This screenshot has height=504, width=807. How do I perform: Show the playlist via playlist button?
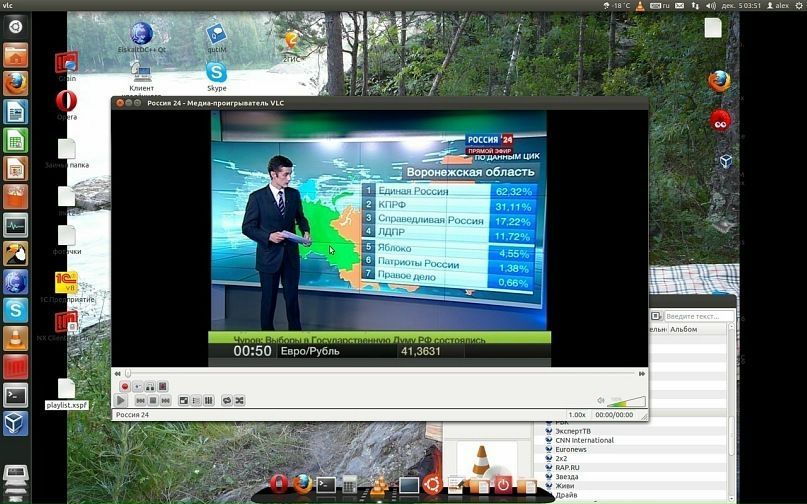coord(196,401)
